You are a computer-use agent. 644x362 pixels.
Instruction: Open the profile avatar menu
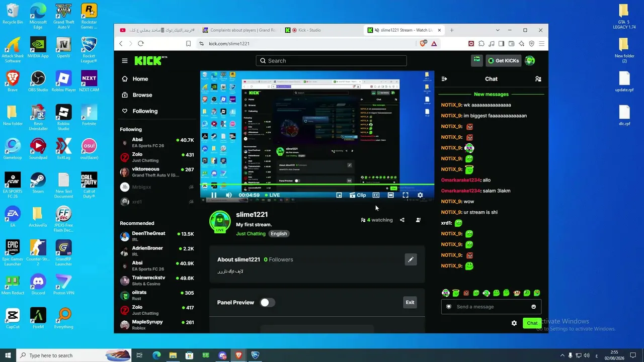click(529, 61)
